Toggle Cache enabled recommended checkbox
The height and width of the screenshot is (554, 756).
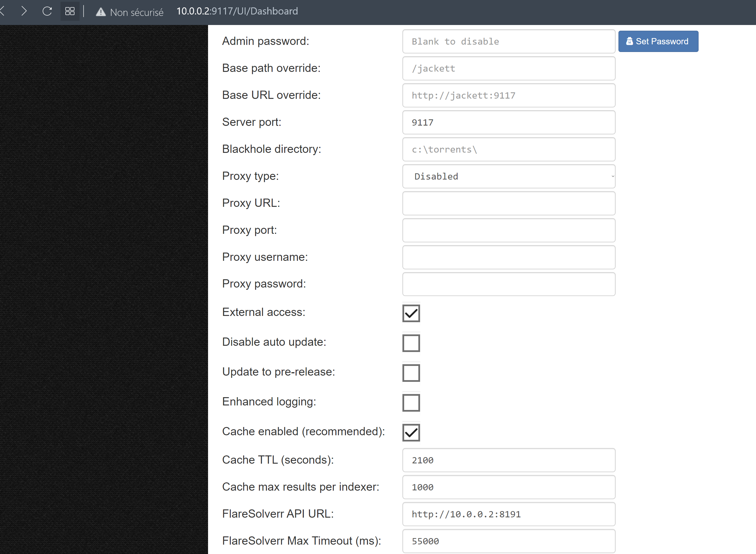(x=411, y=433)
